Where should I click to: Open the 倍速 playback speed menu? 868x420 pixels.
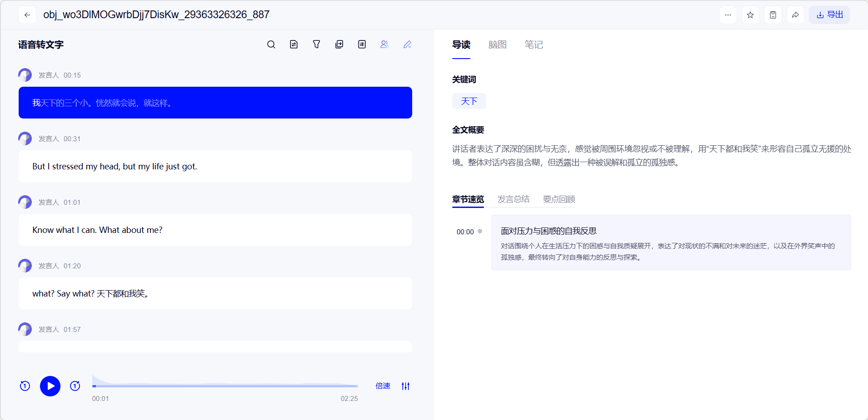tap(383, 386)
